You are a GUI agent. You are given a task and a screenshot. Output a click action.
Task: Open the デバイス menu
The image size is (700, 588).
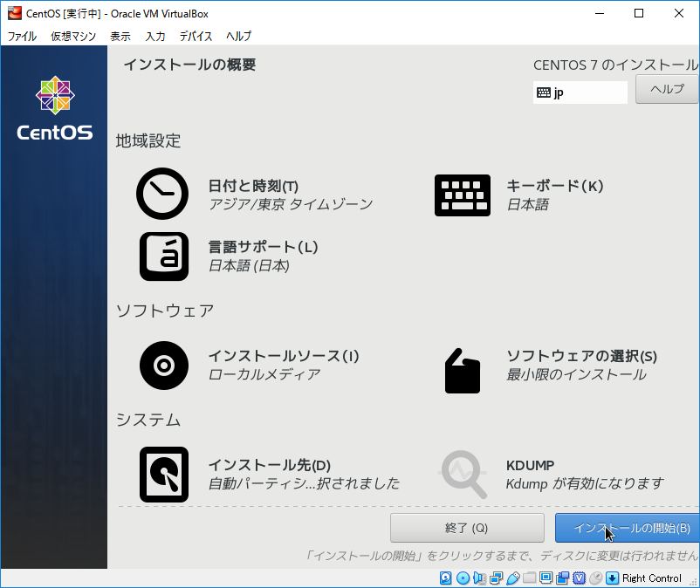[196, 36]
